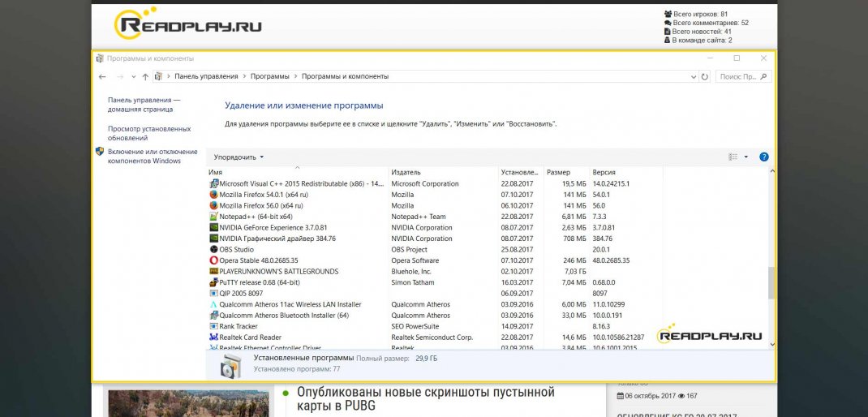Click the version value 384.76
The width and height of the screenshot is (868, 417).
pos(602,239)
